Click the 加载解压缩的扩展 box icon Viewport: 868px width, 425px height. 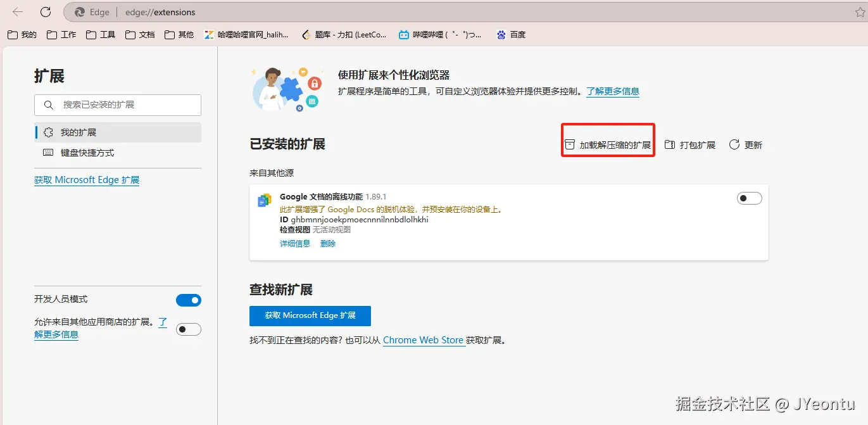(570, 145)
